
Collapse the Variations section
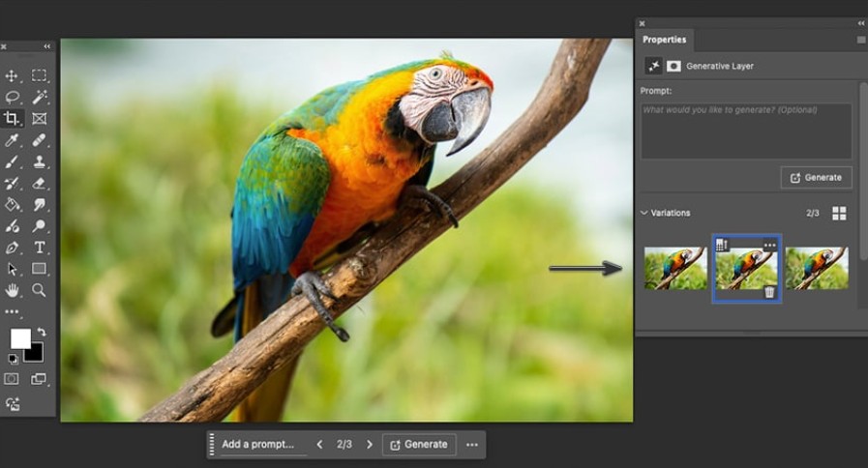coord(645,213)
